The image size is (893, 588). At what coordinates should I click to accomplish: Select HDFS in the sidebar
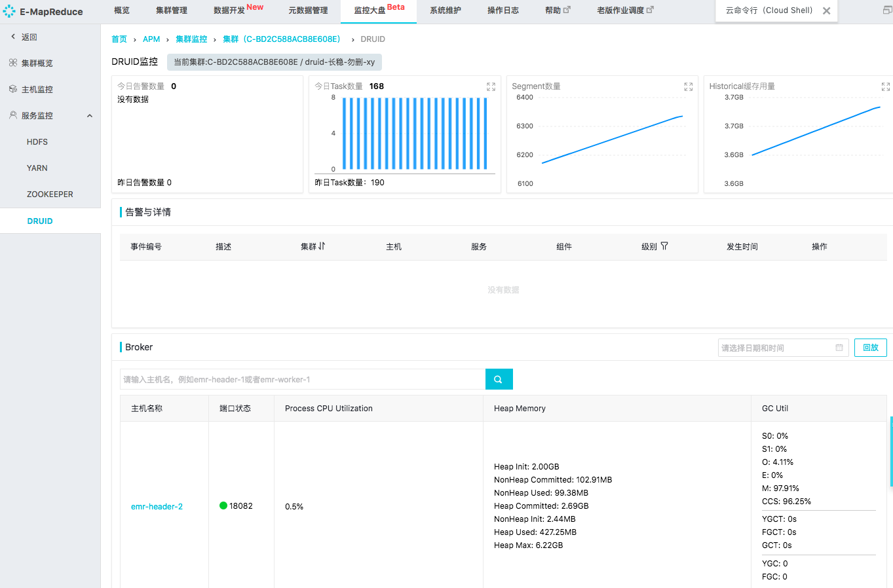pyautogui.click(x=37, y=142)
